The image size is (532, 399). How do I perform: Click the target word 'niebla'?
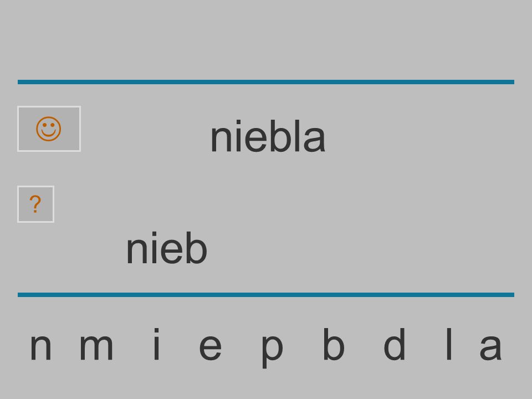click(x=268, y=136)
